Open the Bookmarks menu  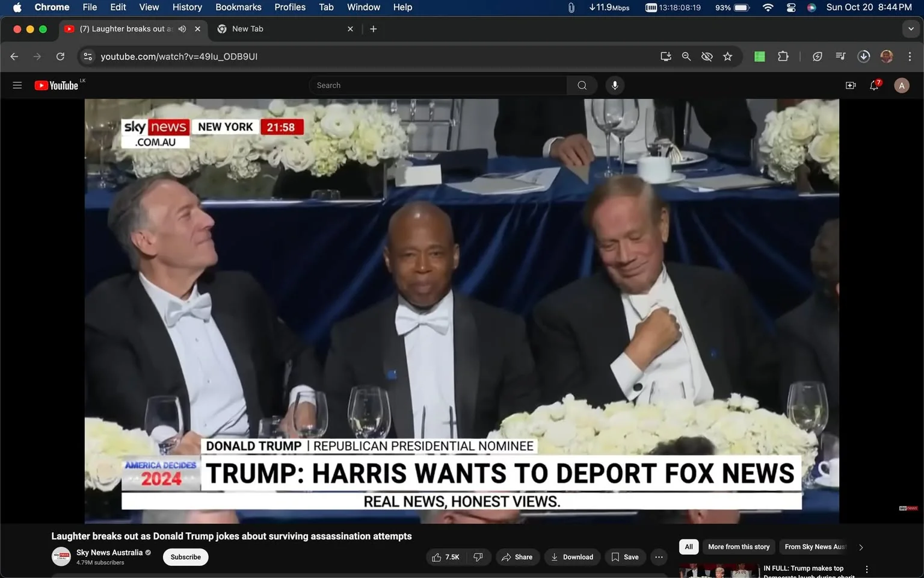(x=238, y=7)
